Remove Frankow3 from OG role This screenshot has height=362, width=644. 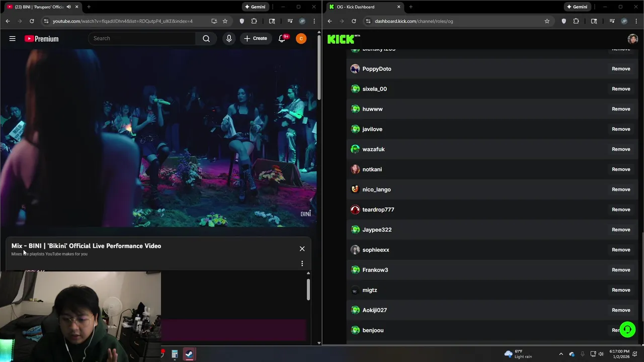621,270
